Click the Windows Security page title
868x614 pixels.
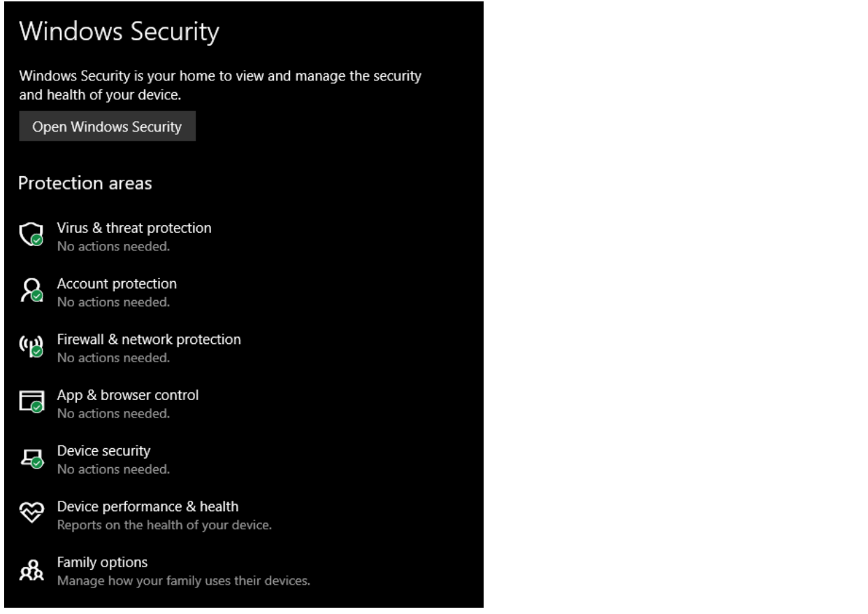[x=119, y=32]
